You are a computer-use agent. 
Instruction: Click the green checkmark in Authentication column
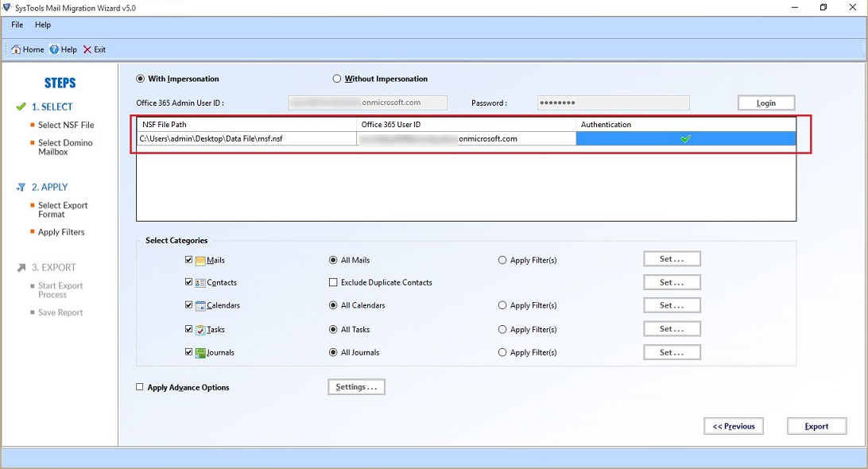(x=686, y=139)
